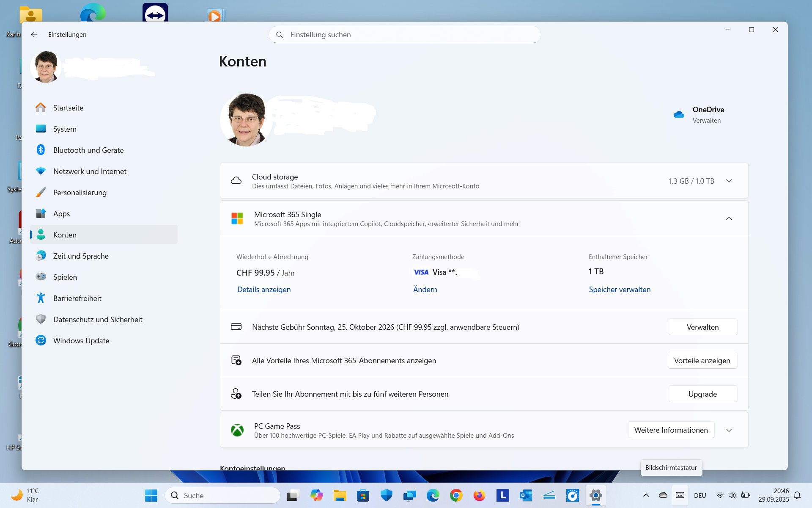Open the Konten section in the sidebar
This screenshot has width=812, height=508.
point(65,235)
